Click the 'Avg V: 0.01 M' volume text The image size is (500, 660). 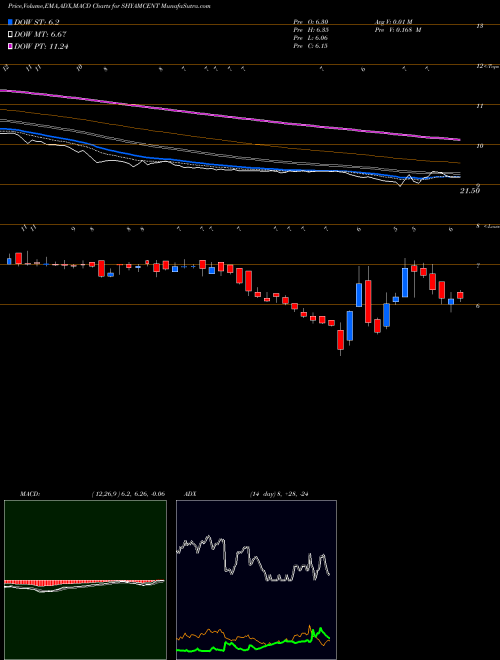tap(395, 22)
